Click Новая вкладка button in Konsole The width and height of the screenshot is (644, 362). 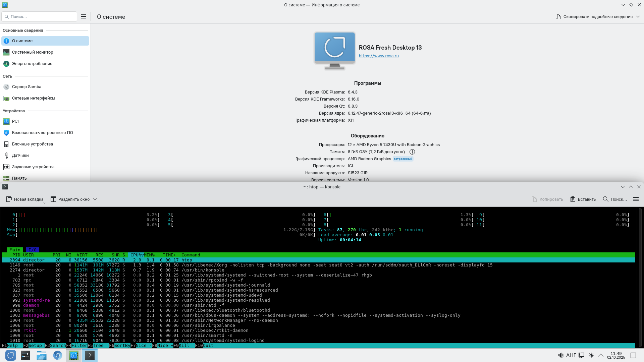point(25,199)
